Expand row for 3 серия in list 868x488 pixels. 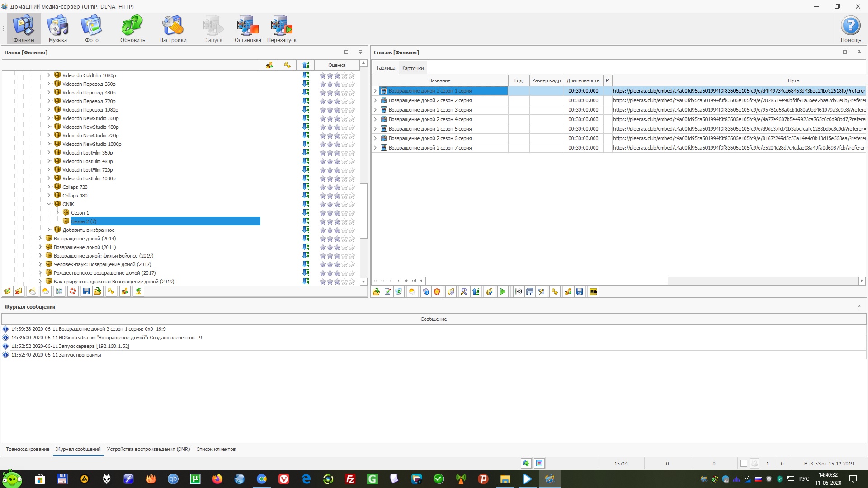(x=375, y=110)
